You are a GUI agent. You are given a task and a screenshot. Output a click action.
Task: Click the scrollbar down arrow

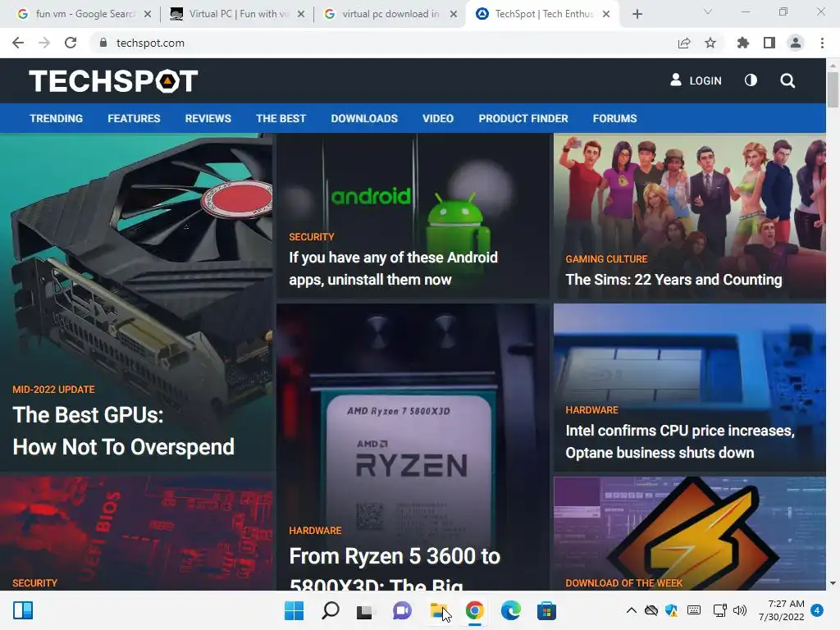click(x=833, y=583)
